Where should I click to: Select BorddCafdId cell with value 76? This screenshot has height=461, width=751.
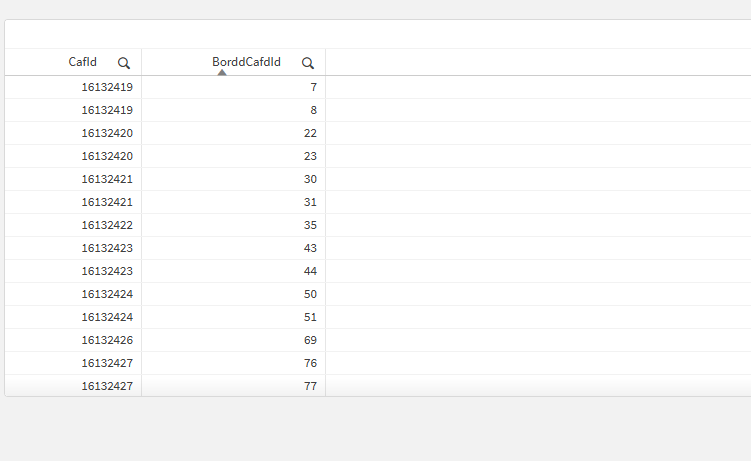coord(310,363)
